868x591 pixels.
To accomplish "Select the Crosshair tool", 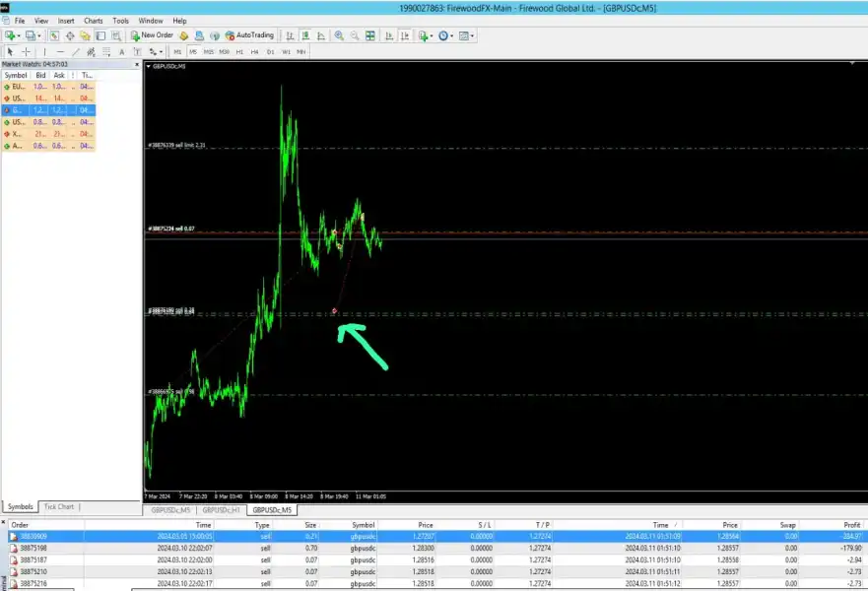I will 26,51.
